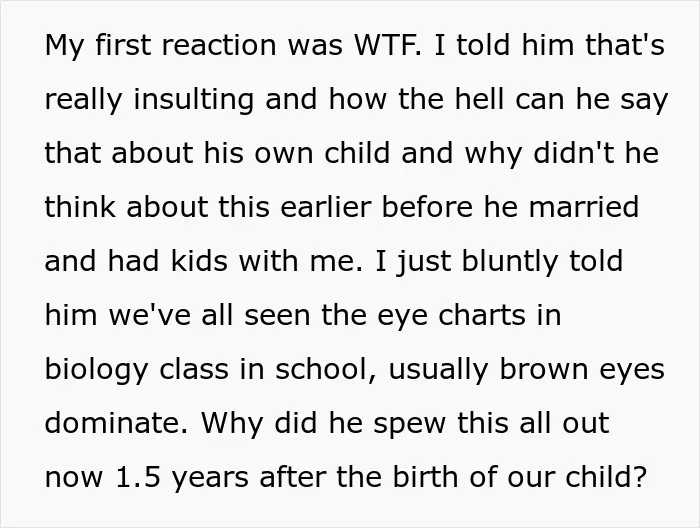Click the word "birth"
700x528 pixels.
click(425, 477)
